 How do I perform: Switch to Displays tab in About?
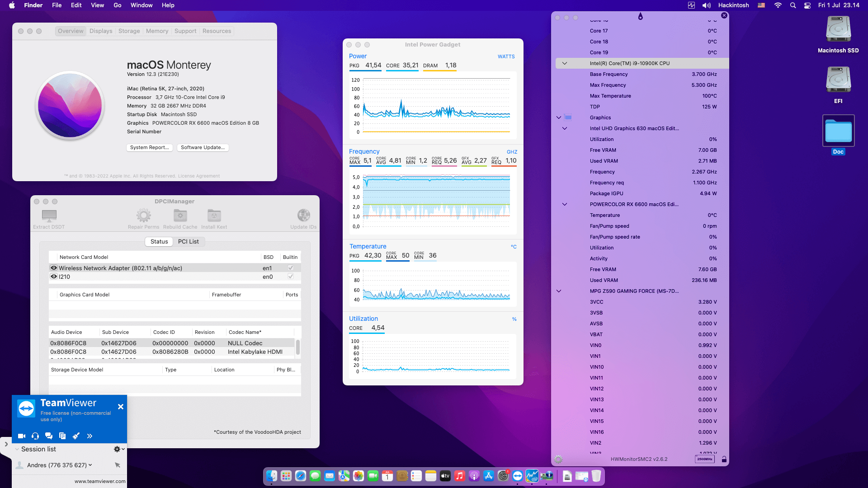pos(101,31)
